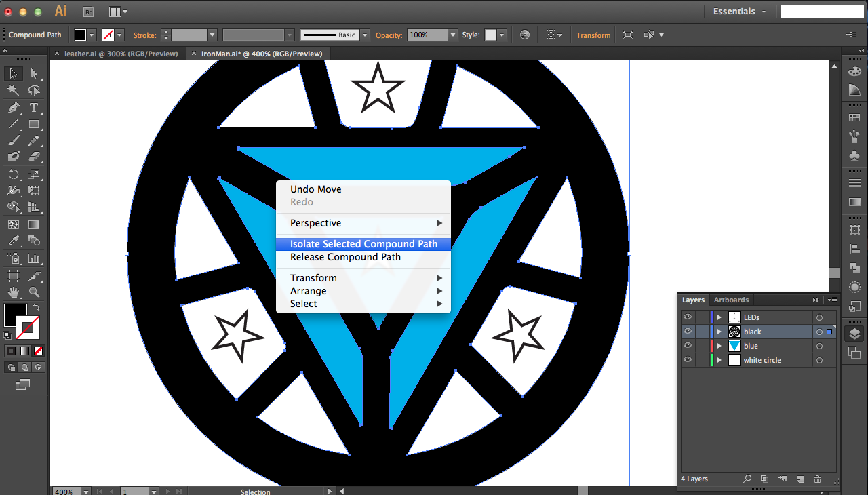This screenshot has width=868, height=495.
Task: Select the Eraser tool
Action: [34, 157]
